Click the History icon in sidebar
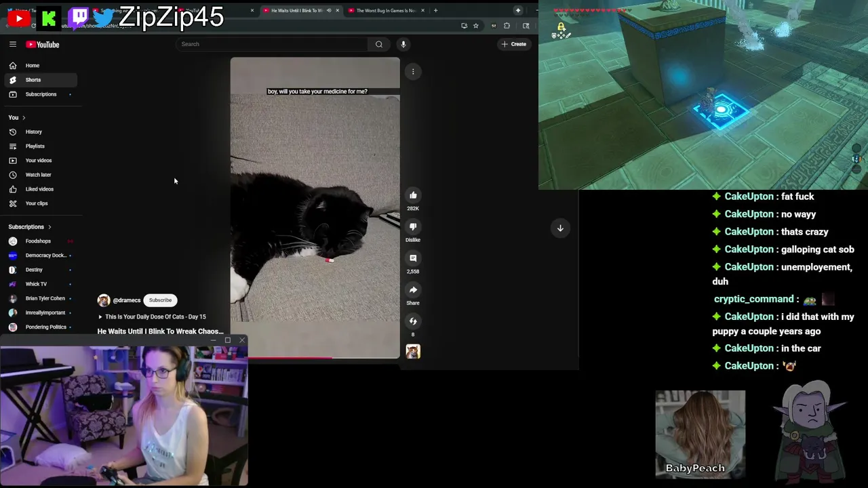The image size is (868, 488). [x=12, y=131]
